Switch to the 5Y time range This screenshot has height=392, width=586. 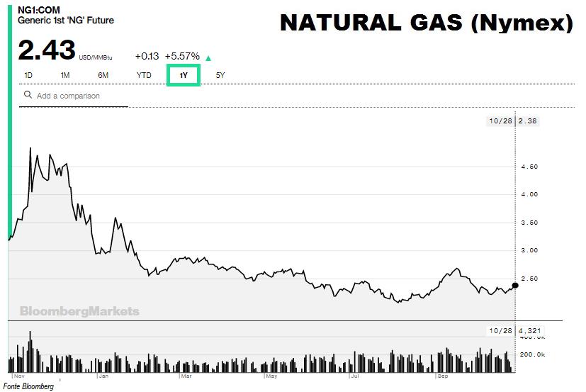click(x=220, y=75)
